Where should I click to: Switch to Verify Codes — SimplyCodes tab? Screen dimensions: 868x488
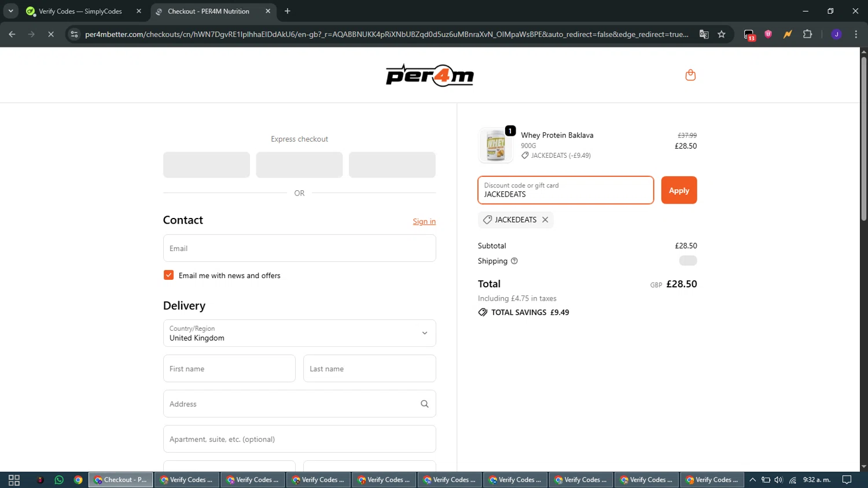tap(80, 11)
